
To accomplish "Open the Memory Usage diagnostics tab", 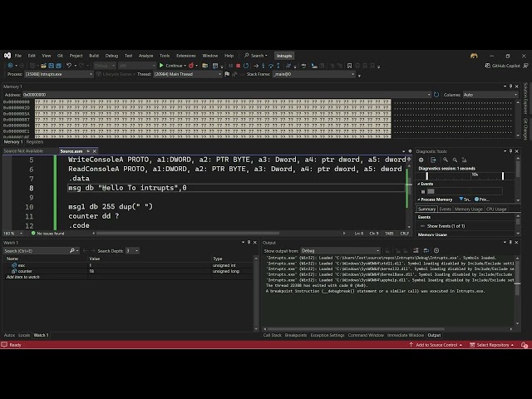I will pyautogui.click(x=469, y=209).
